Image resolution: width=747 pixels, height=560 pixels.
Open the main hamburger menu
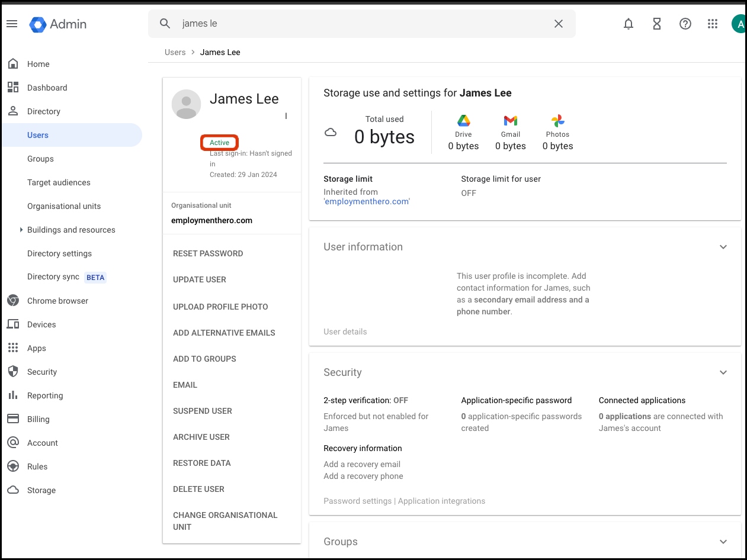tap(12, 24)
